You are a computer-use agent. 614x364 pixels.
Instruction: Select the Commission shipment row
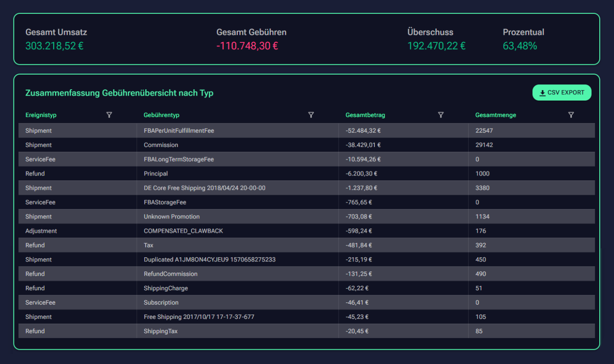(179, 145)
